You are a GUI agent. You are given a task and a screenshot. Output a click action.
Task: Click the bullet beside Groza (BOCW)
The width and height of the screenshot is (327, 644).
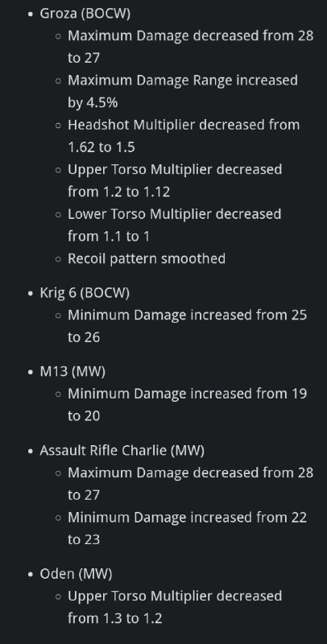tap(31, 14)
